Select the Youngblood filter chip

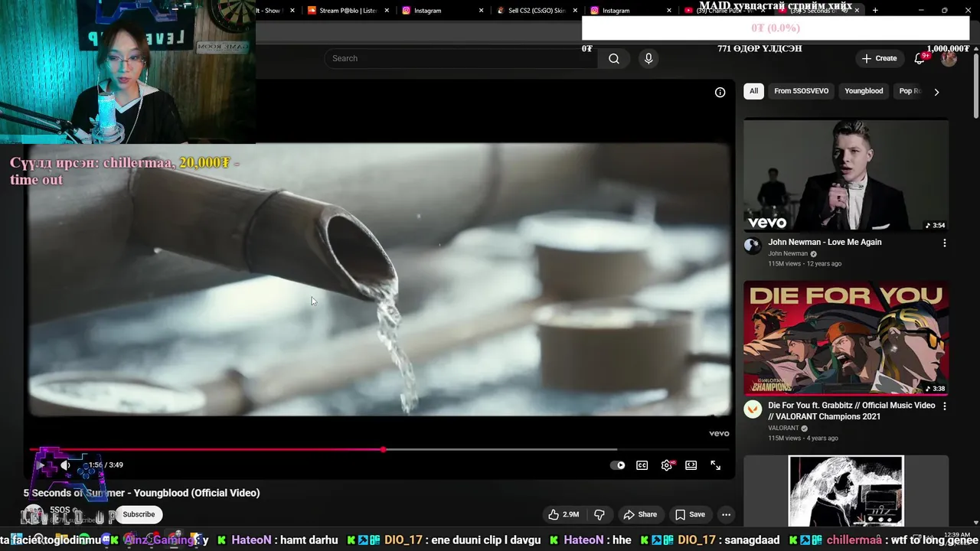864,91
